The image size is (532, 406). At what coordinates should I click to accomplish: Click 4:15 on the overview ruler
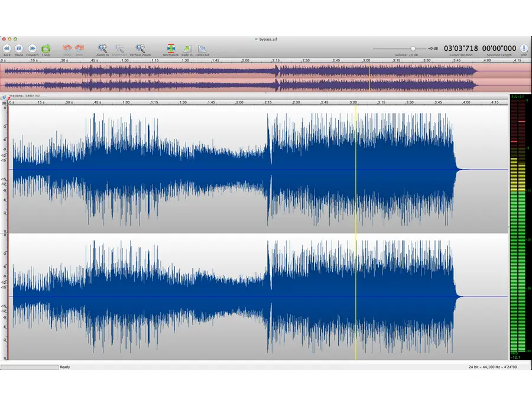pos(517,60)
